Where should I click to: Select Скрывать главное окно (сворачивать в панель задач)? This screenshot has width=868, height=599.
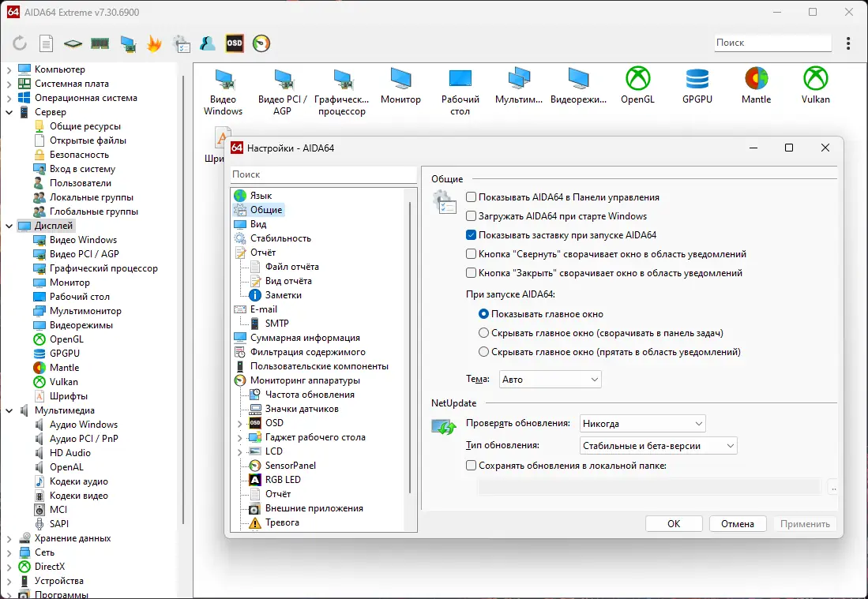tap(484, 332)
